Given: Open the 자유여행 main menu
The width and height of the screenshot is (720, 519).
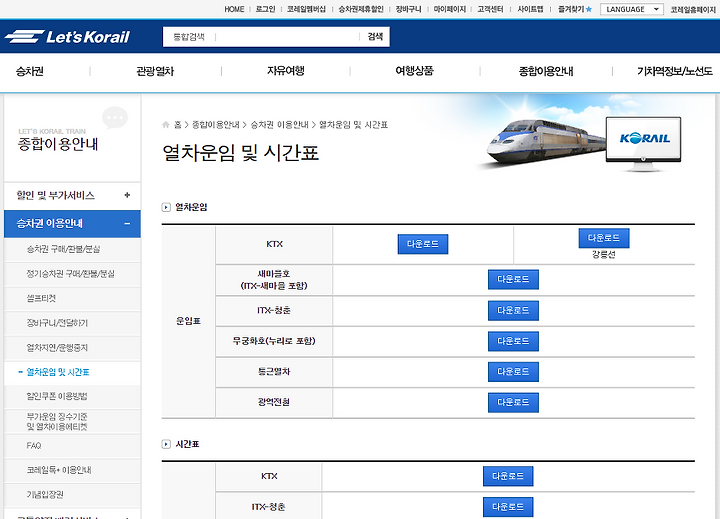Looking at the screenshot, I should coord(286,71).
